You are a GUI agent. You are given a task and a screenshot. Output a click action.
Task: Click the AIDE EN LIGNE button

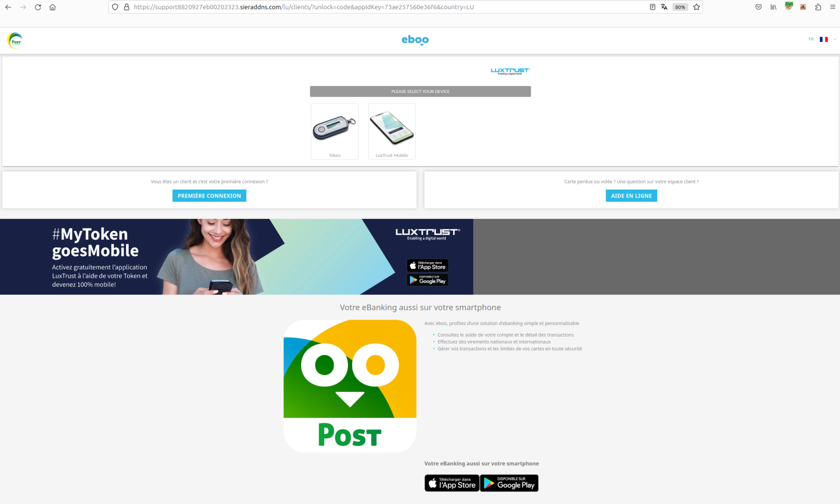[630, 195]
